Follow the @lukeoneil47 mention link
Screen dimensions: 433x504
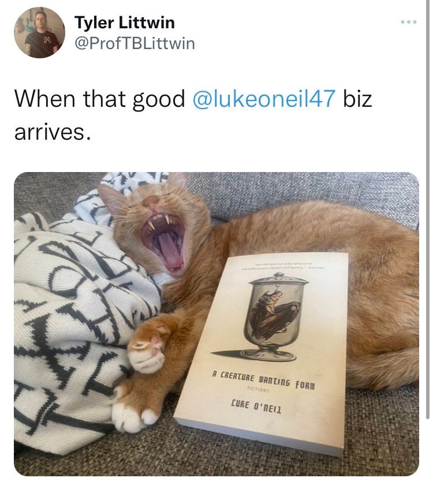(264, 98)
